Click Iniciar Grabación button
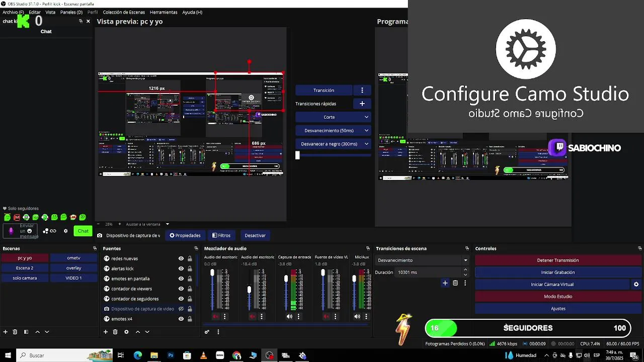644x362 pixels. tap(558, 273)
